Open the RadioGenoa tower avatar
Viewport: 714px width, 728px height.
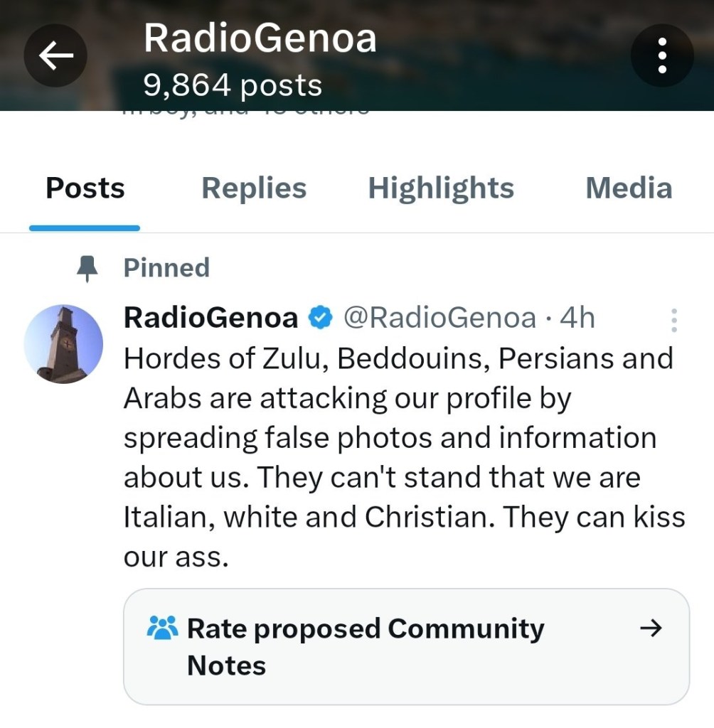[x=63, y=345]
